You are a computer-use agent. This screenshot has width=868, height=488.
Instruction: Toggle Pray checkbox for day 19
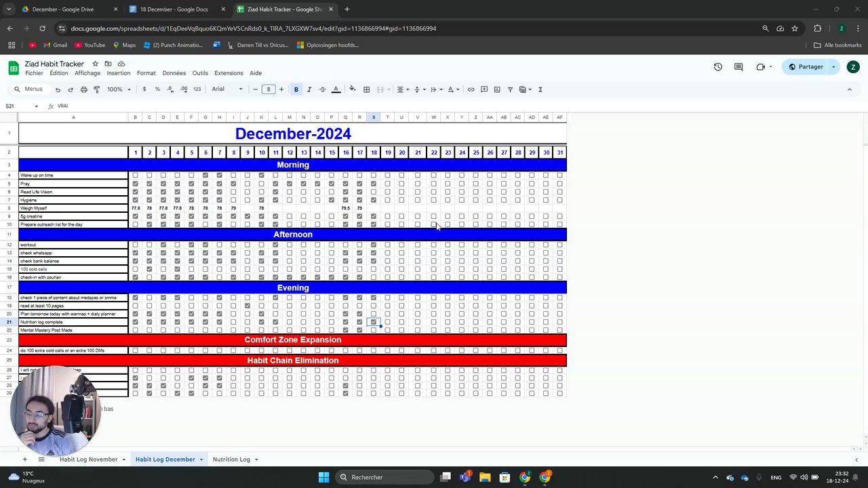pos(388,184)
